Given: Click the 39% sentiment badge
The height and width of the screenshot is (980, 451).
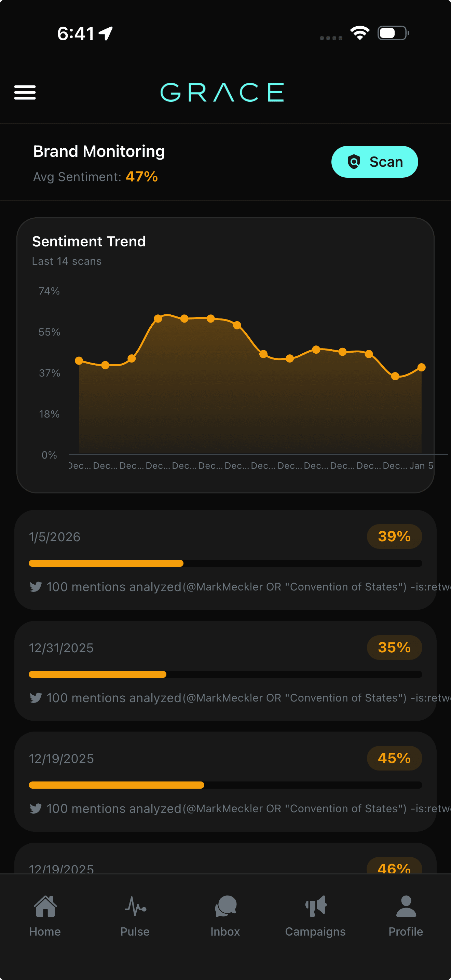Looking at the screenshot, I should (x=394, y=536).
